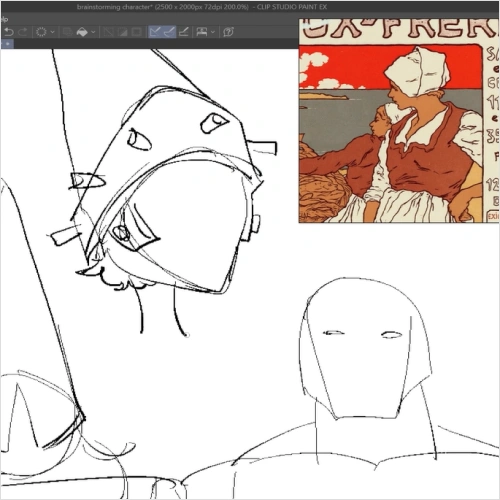Viewport: 500px width, 500px height.
Task: Click the Undo arrow icon
Action: (x=9, y=32)
